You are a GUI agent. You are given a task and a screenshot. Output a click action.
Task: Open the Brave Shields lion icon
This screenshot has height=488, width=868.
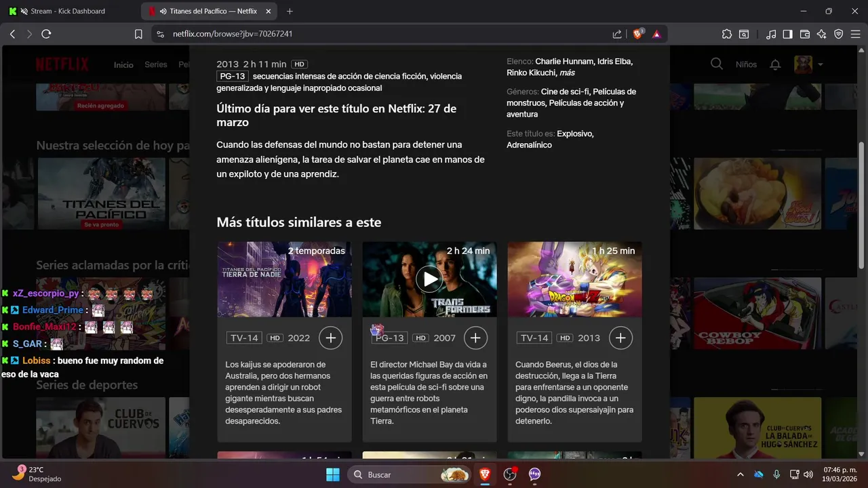[x=638, y=34]
